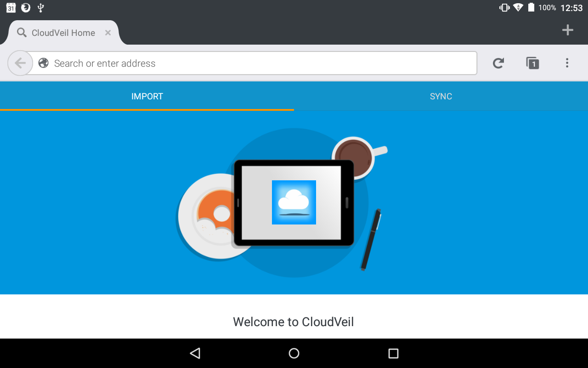Open the three-dot browser menu
Screen dimensions: 588x368
(567, 63)
